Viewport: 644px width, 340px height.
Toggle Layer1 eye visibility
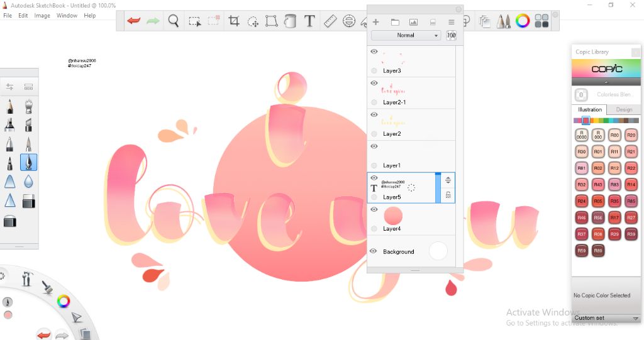374,146
